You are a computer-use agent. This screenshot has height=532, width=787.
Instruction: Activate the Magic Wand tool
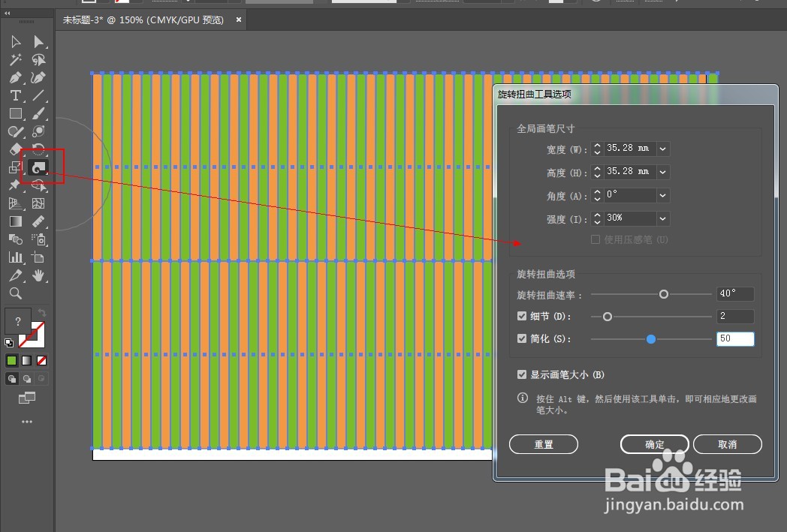tap(16, 59)
